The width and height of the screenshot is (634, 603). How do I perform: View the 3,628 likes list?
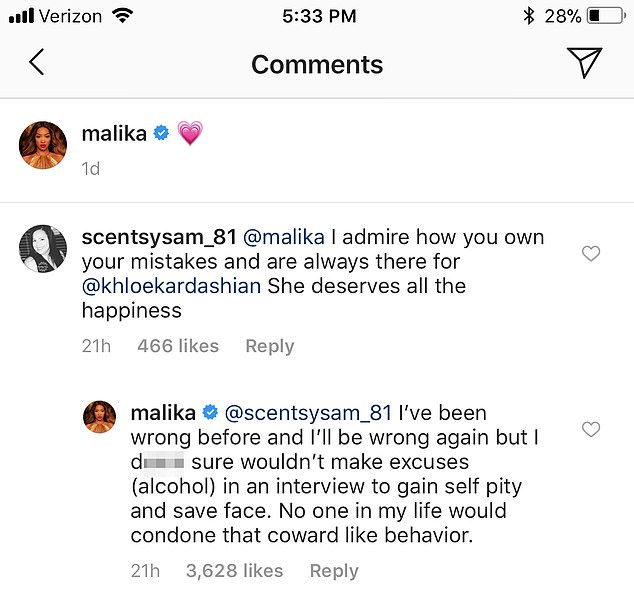(234, 571)
